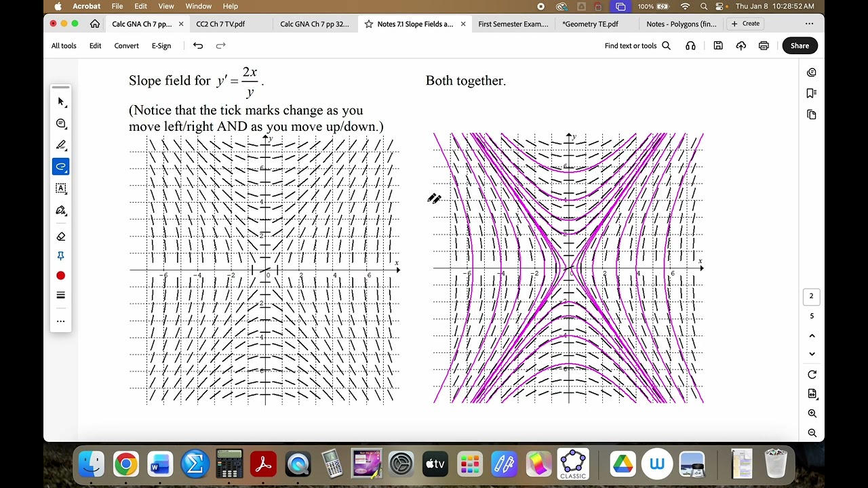868x488 pixels.
Task: Open the Help menu
Action: [231, 6]
